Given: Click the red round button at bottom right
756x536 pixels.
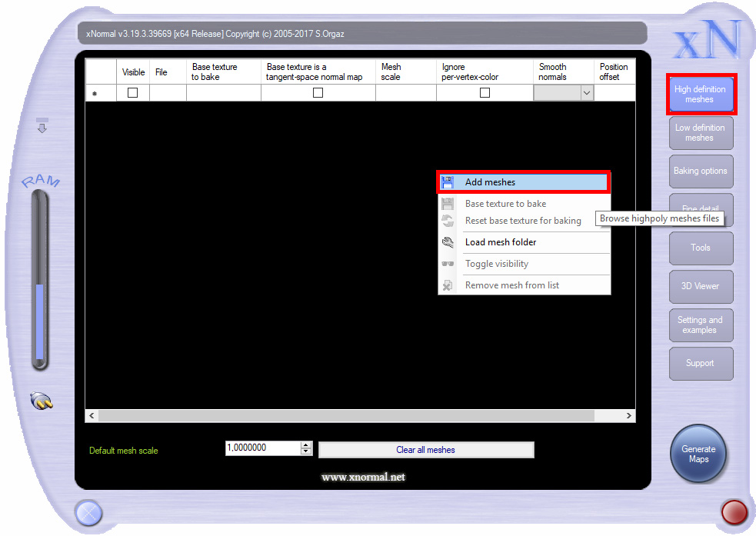Looking at the screenshot, I should [734, 511].
